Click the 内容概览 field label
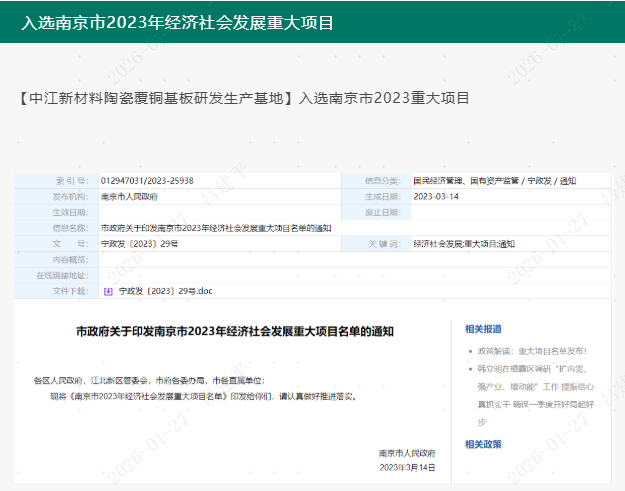This screenshot has width=625, height=491. coord(71,260)
